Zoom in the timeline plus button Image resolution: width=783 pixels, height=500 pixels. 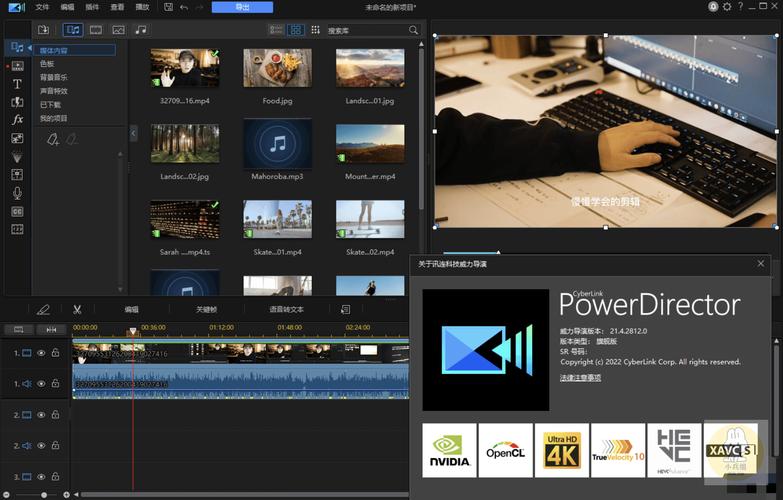(x=66, y=495)
